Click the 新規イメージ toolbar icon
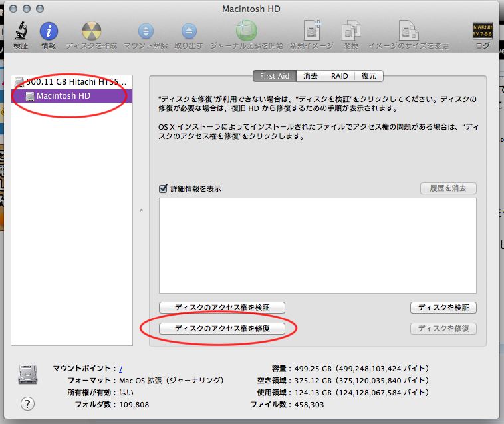This screenshot has height=424, width=504. click(312, 31)
